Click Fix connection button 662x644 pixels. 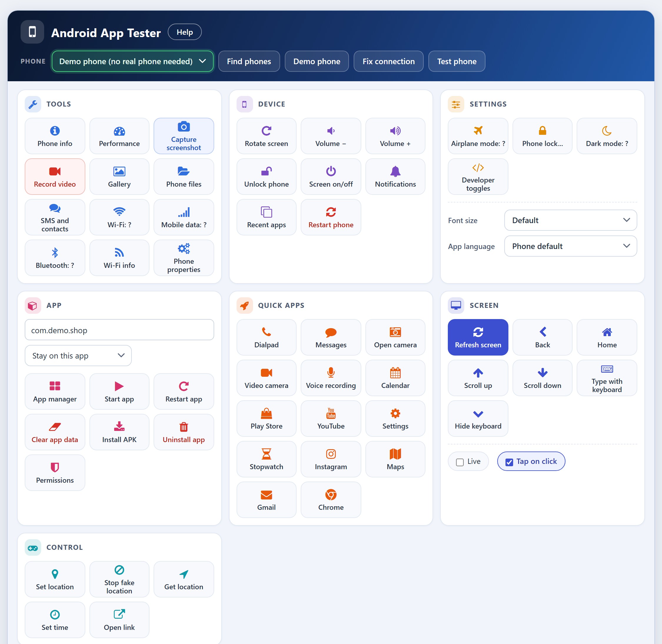click(x=388, y=61)
